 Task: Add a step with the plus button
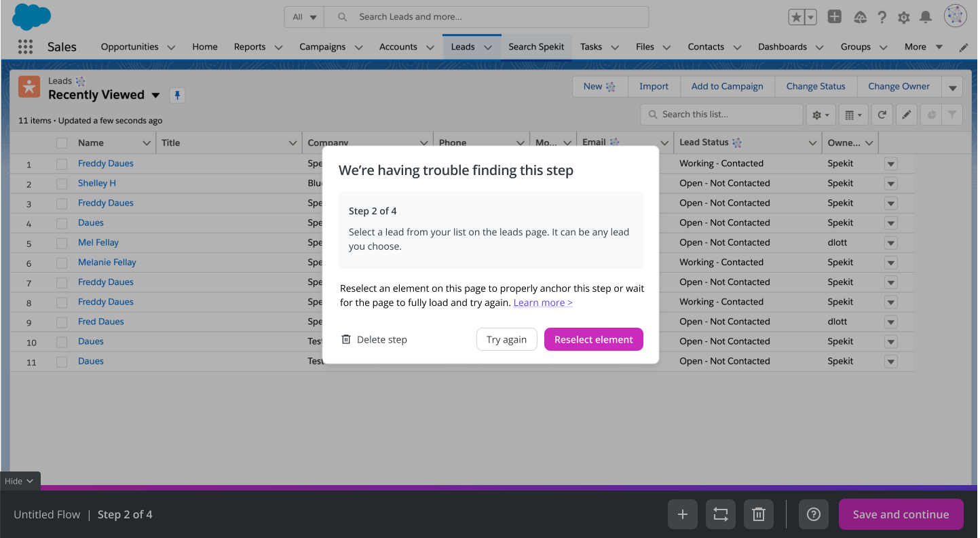pyautogui.click(x=683, y=515)
